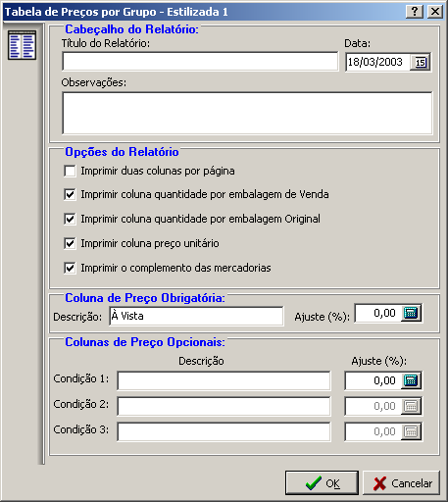
Task: Open the date picker calendar icon
Action: pos(421,62)
